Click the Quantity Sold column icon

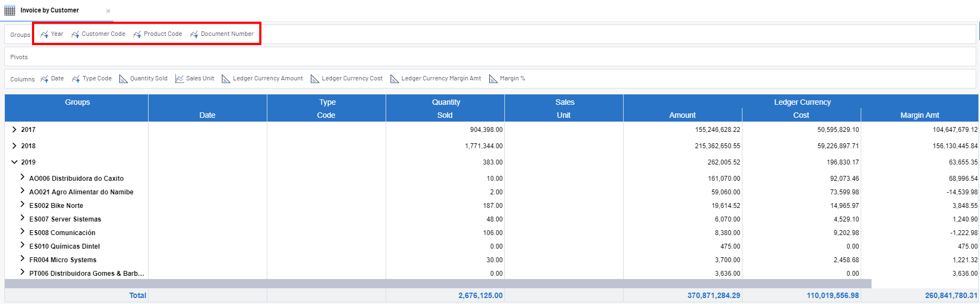click(124, 79)
